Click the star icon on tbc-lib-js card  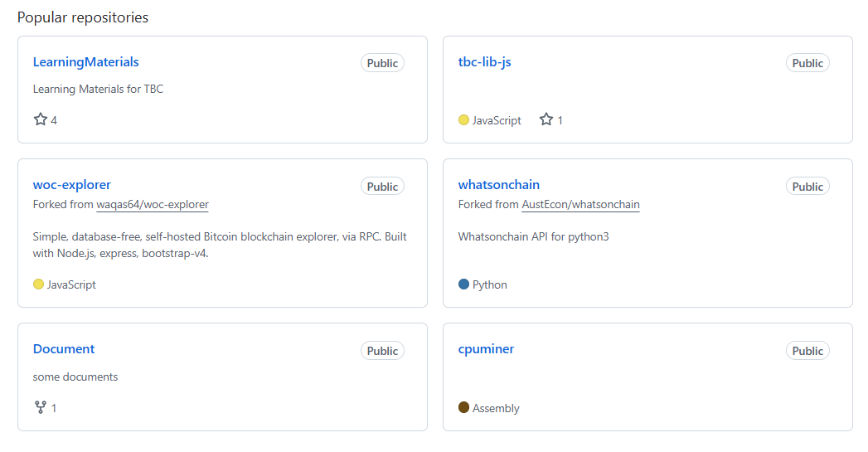[x=546, y=119]
